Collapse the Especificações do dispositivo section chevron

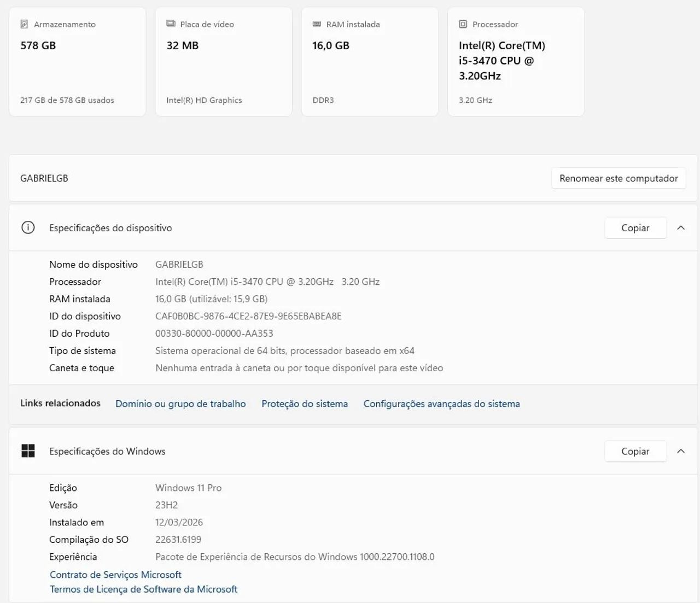point(681,228)
